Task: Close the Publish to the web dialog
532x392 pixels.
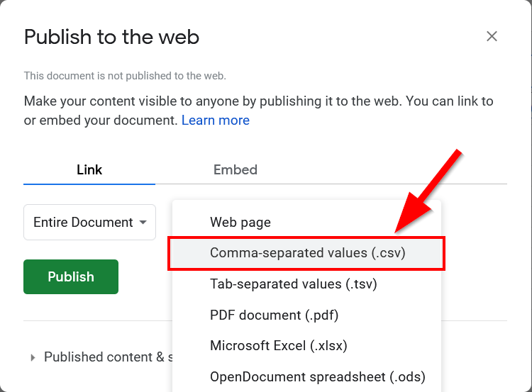Action: (x=492, y=37)
